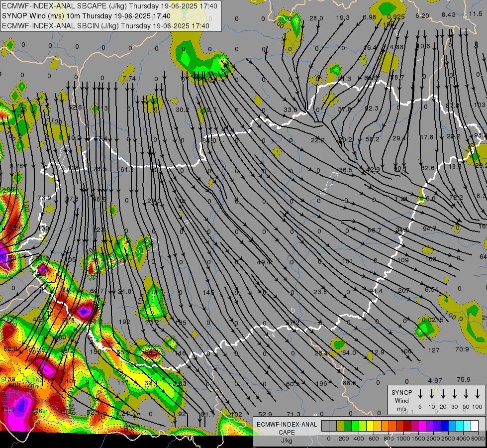
Task: Click the 94.7 value on the map
Action: click(x=429, y=229)
